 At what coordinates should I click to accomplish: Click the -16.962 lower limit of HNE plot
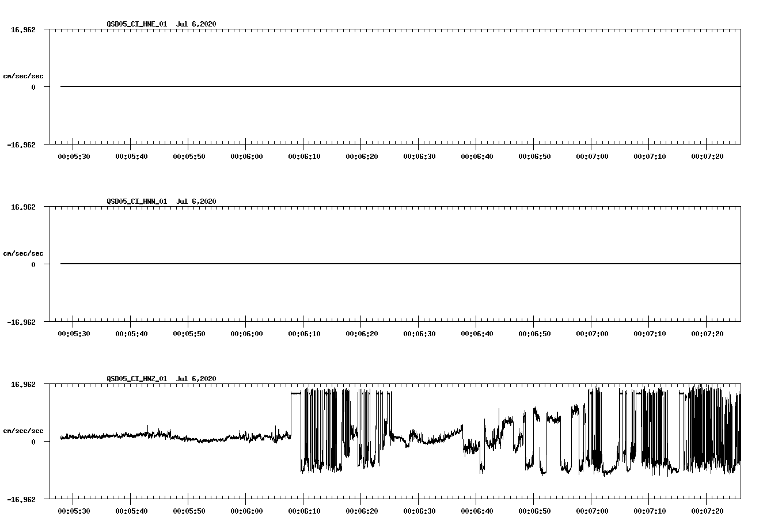pyautogui.click(x=21, y=145)
